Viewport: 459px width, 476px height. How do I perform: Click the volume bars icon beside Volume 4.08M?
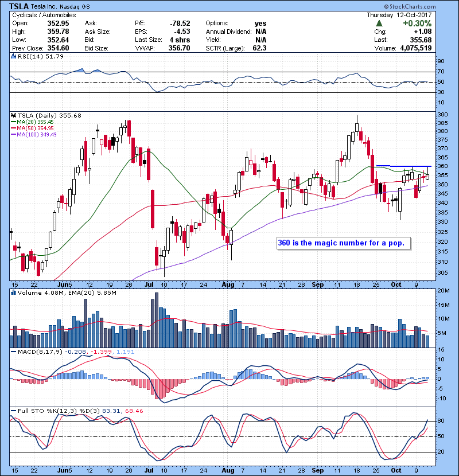click(x=14, y=292)
